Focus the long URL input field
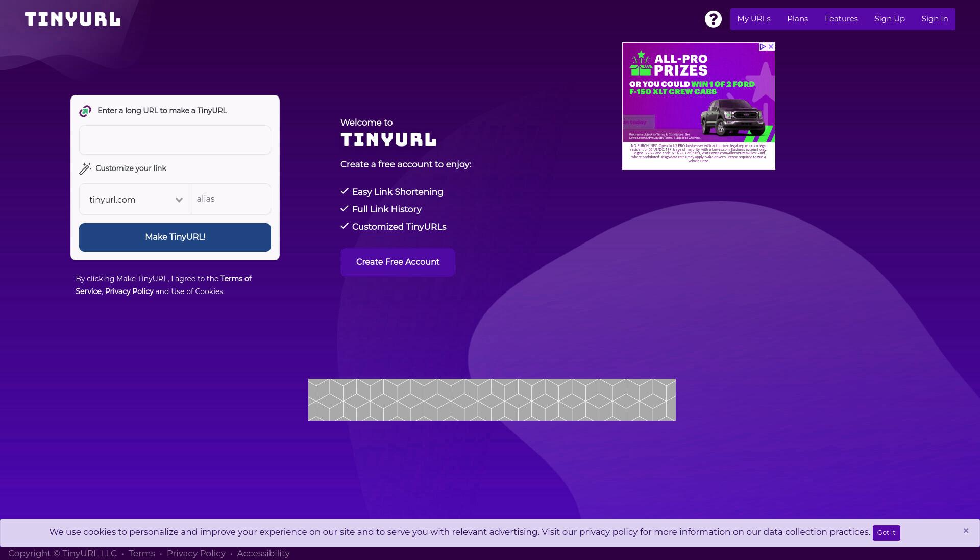Image resolution: width=980 pixels, height=560 pixels. click(175, 140)
